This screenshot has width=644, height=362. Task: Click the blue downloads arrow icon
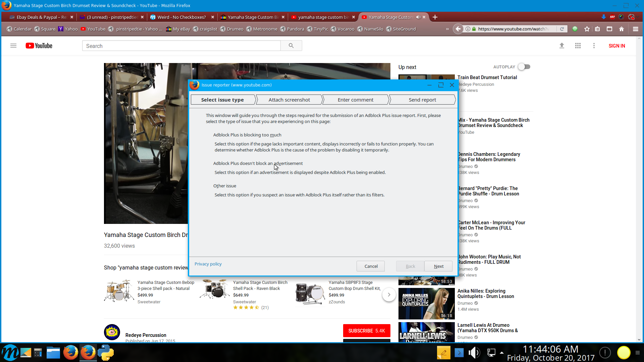603,17
